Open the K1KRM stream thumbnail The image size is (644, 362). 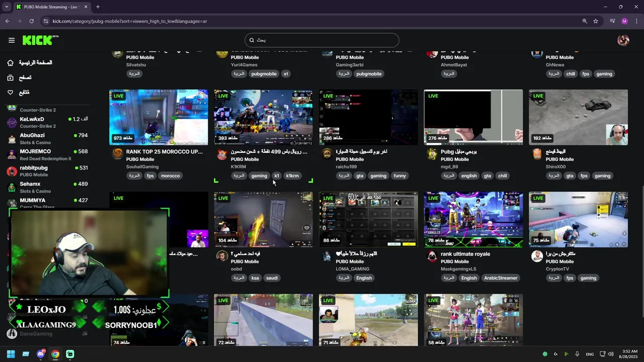(x=263, y=118)
